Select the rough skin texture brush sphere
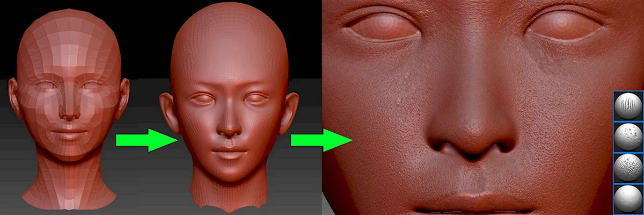644x215 pixels. coord(627,168)
